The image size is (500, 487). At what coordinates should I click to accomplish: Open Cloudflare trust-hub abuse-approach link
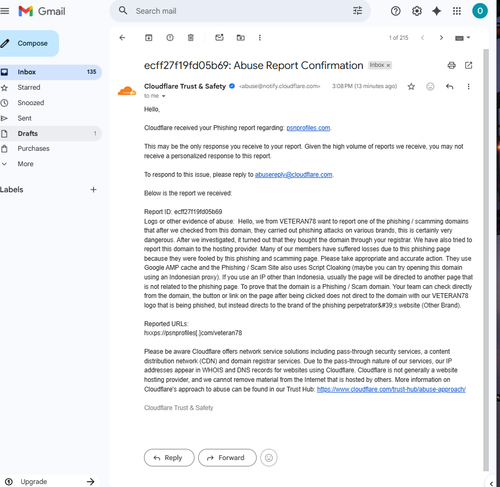coord(391,389)
